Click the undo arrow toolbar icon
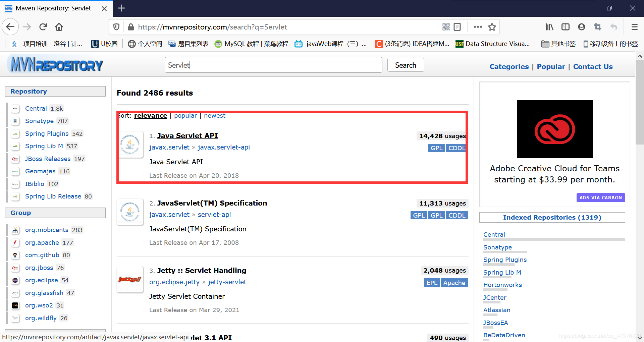The width and height of the screenshot is (644, 342). tap(614, 27)
